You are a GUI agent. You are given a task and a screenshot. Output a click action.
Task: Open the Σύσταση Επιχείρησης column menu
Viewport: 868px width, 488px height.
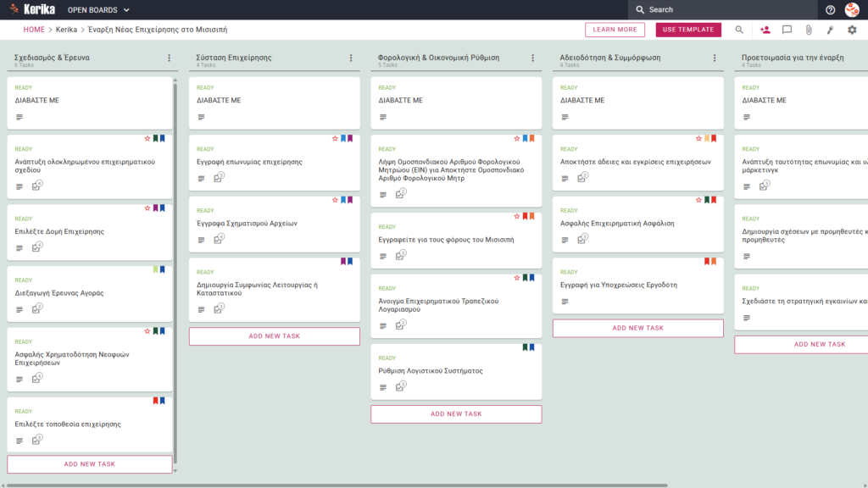(351, 58)
